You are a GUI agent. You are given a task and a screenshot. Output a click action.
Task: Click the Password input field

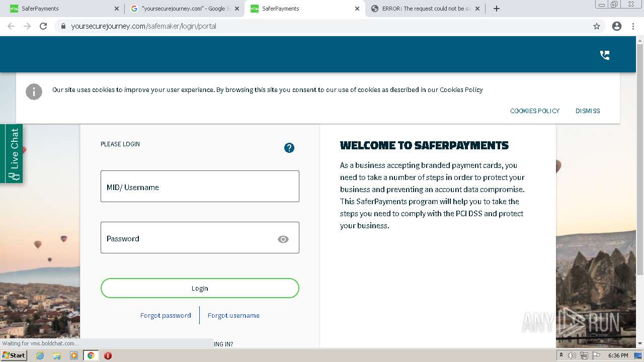(200, 238)
